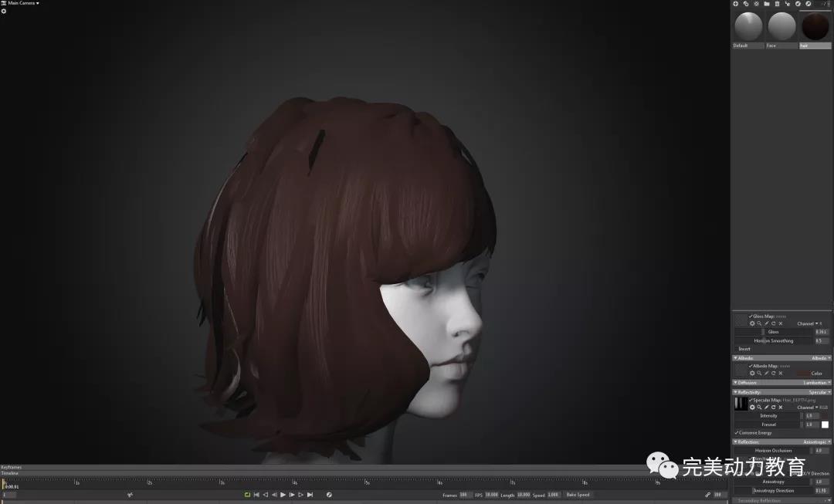Click the Bake Speed button
Viewport: 834px width, 504px height.
(578, 495)
